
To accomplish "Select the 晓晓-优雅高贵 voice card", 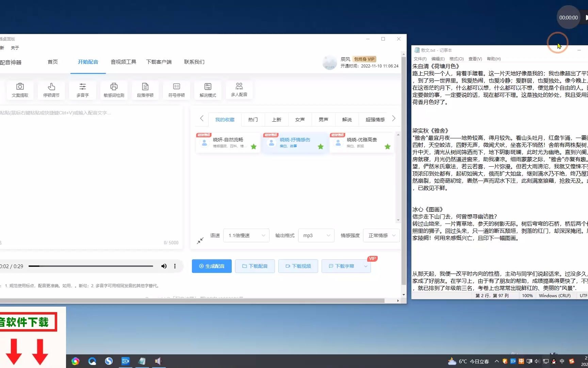I will tap(362, 142).
